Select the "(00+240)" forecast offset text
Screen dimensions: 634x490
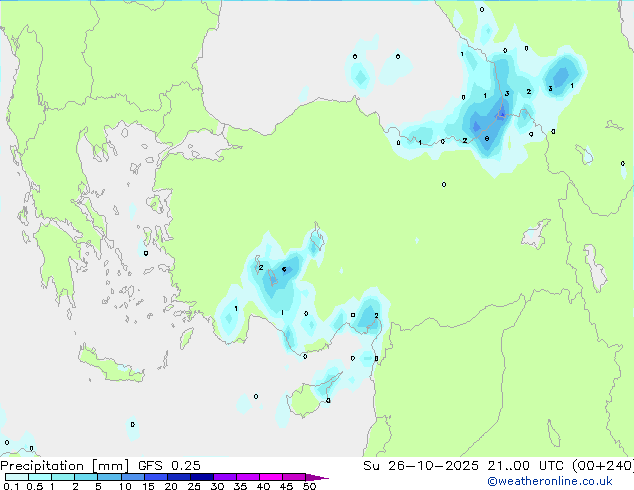click(x=602, y=466)
